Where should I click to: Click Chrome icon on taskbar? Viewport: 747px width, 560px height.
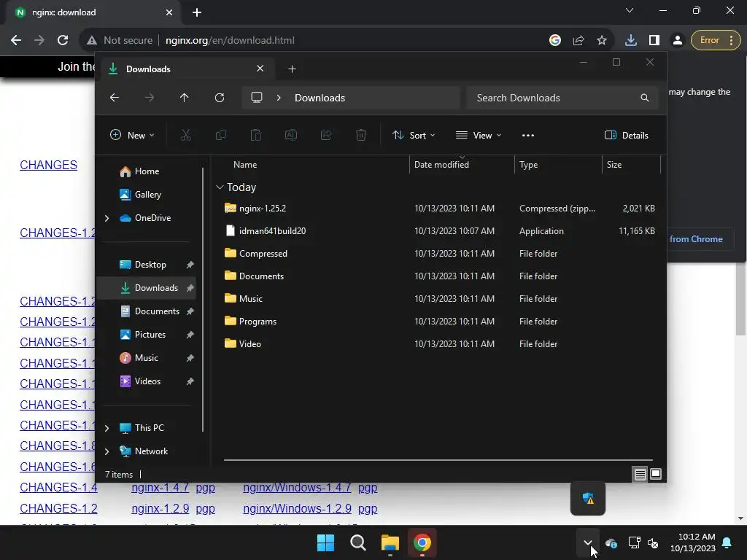click(422, 542)
